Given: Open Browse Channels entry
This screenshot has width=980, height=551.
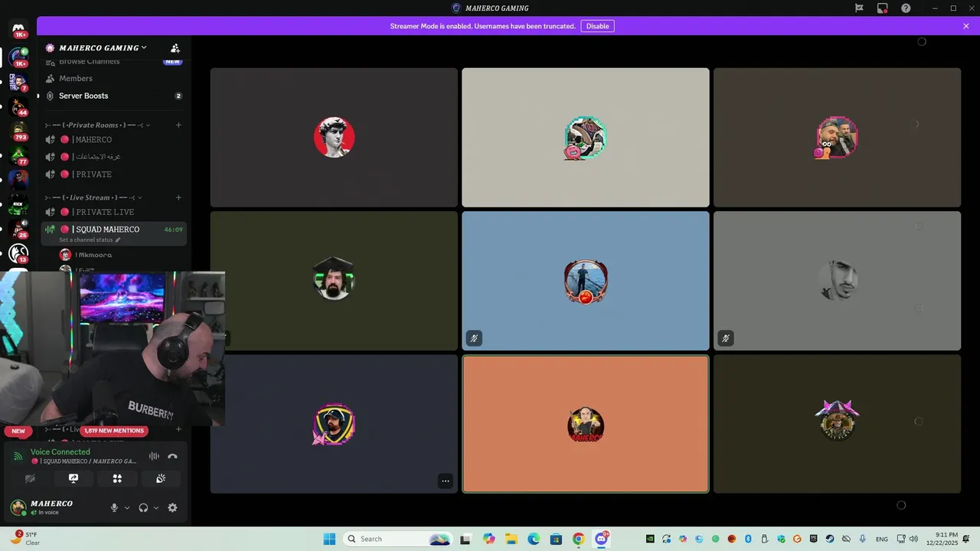Looking at the screenshot, I should click(x=113, y=61).
